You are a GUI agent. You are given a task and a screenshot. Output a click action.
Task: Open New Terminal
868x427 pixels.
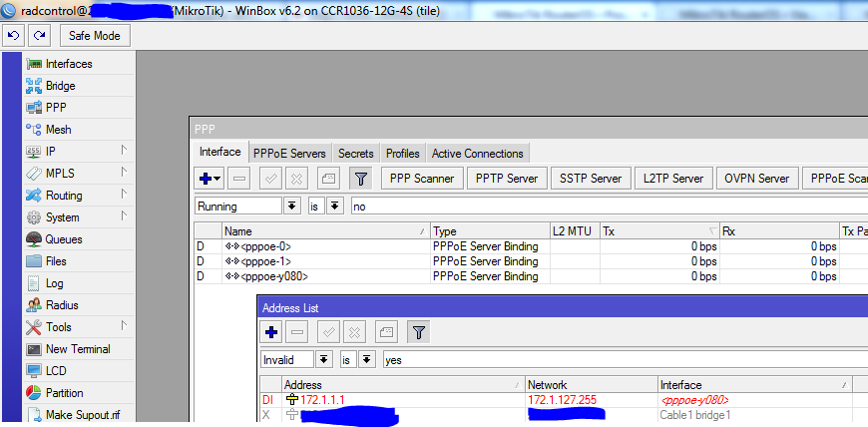78,349
